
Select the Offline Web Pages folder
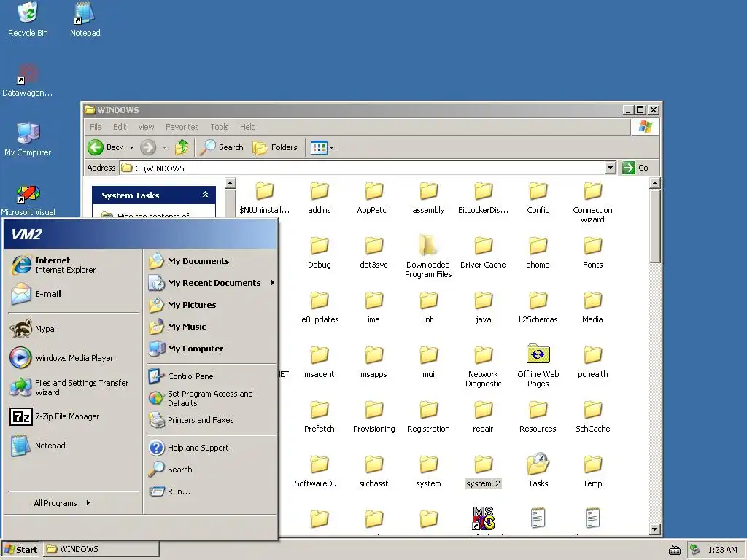[538, 365]
